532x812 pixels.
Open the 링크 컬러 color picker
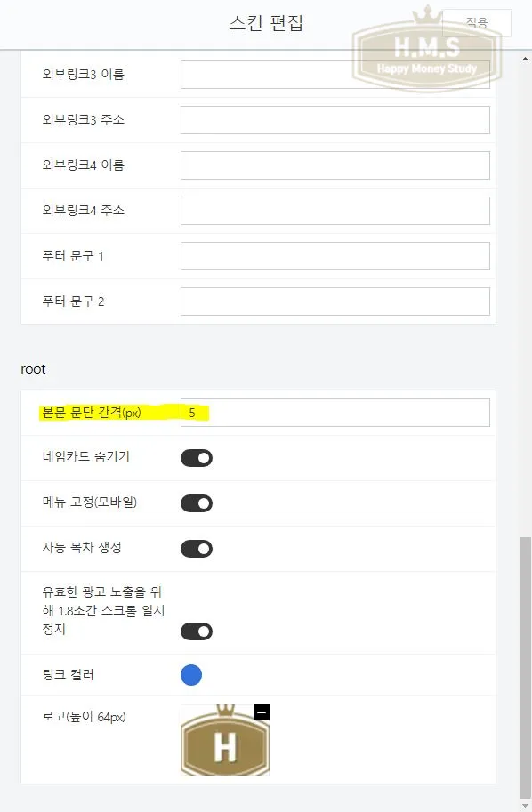click(189, 675)
